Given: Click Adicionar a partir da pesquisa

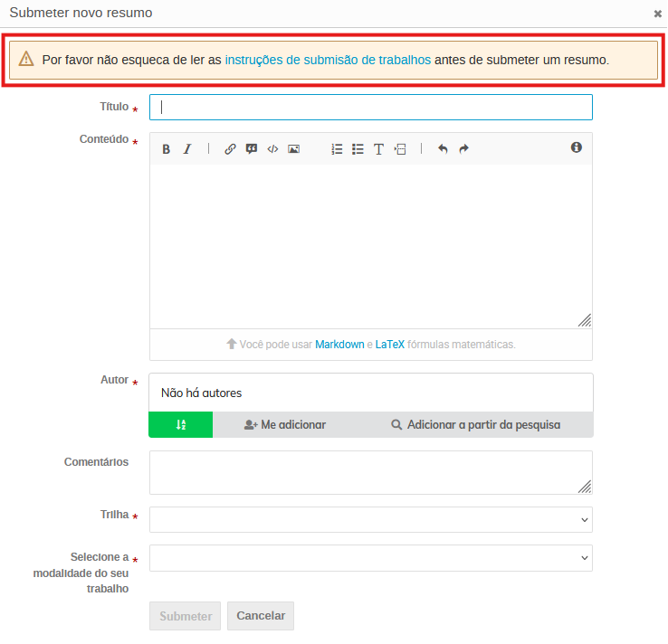Looking at the screenshot, I should tap(475, 425).
